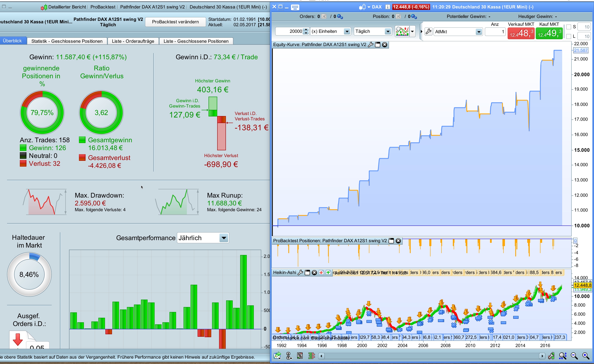This screenshot has height=364, width=594.
Task: Open the Liste - Orderaufträge tab
Action: pos(133,41)
